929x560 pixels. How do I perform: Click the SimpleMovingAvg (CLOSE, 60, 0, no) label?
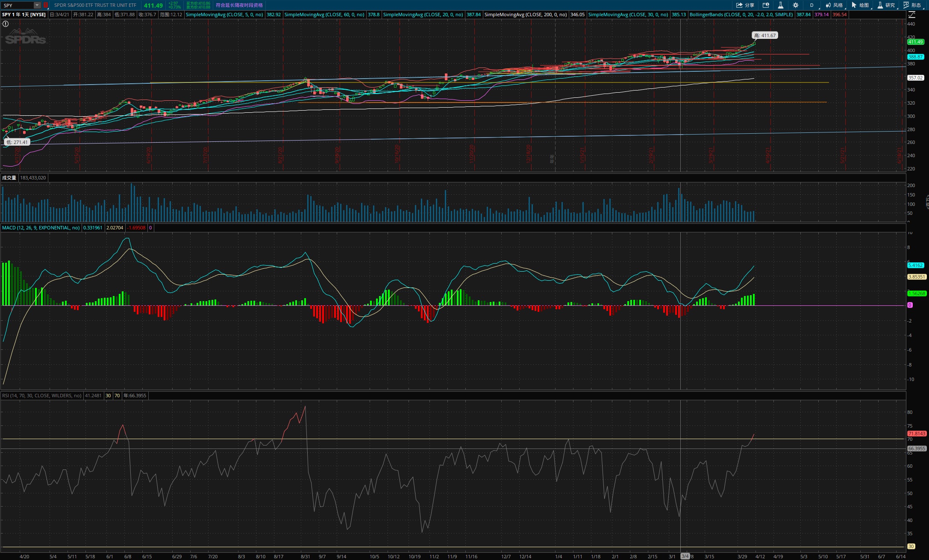pyautogui.click(x=324, y=15)
